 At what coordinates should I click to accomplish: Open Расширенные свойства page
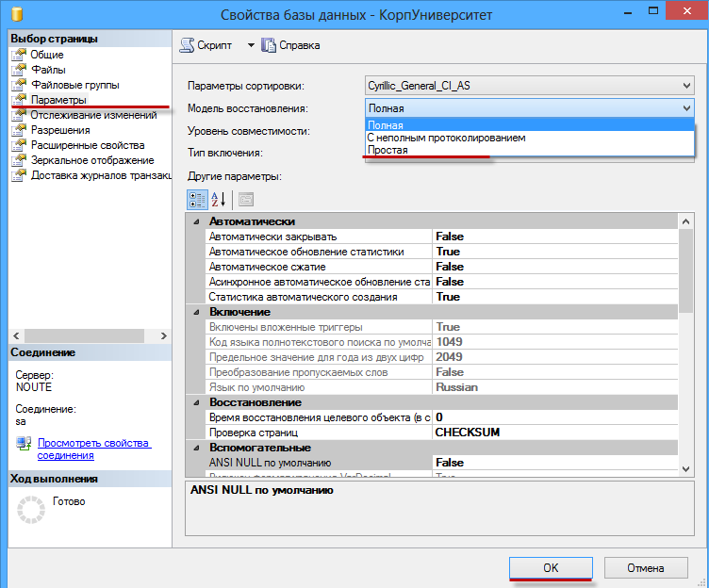pos(88,145)
